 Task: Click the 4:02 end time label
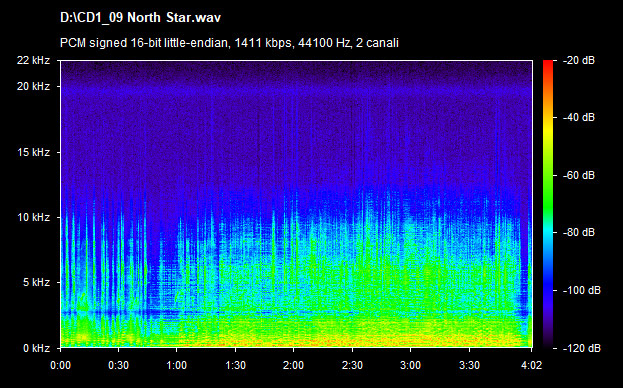[532, 365]
